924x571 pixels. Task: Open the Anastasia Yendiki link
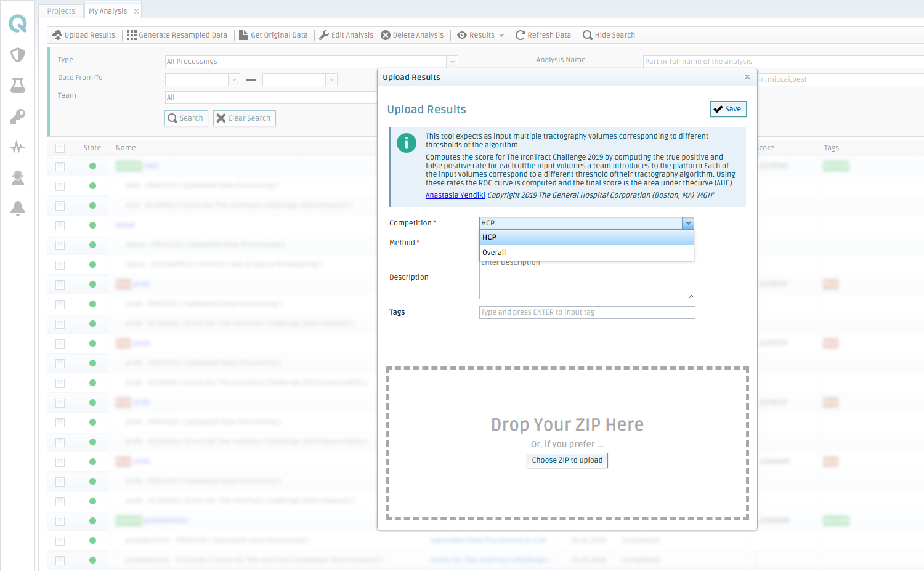[x=455, y=195]
